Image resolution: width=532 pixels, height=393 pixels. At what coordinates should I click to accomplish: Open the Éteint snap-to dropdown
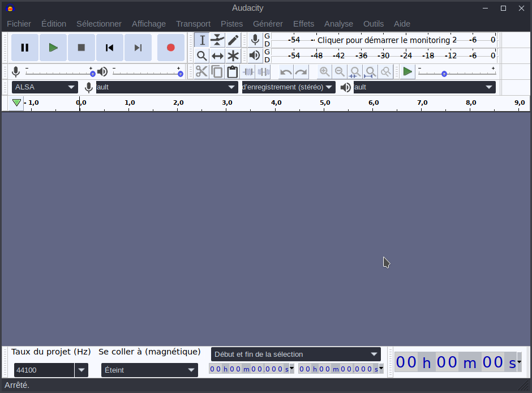point(149,370)
